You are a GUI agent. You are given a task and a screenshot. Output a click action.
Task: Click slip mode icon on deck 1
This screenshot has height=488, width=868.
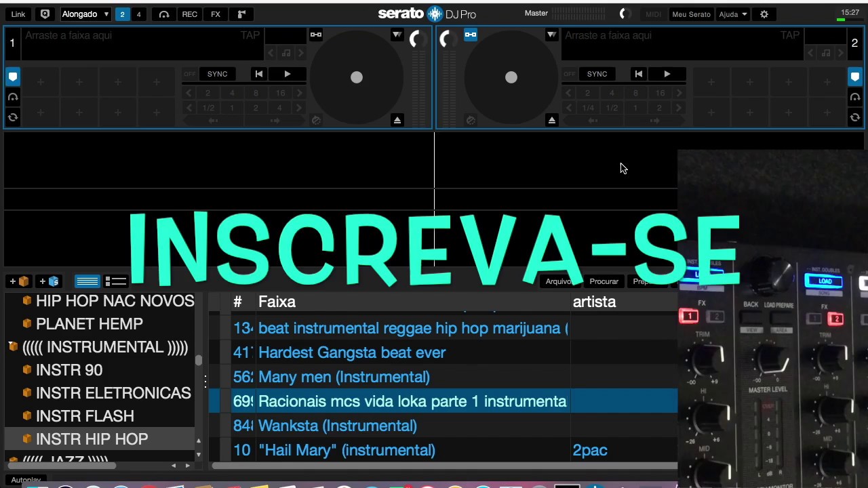(316, 120)
